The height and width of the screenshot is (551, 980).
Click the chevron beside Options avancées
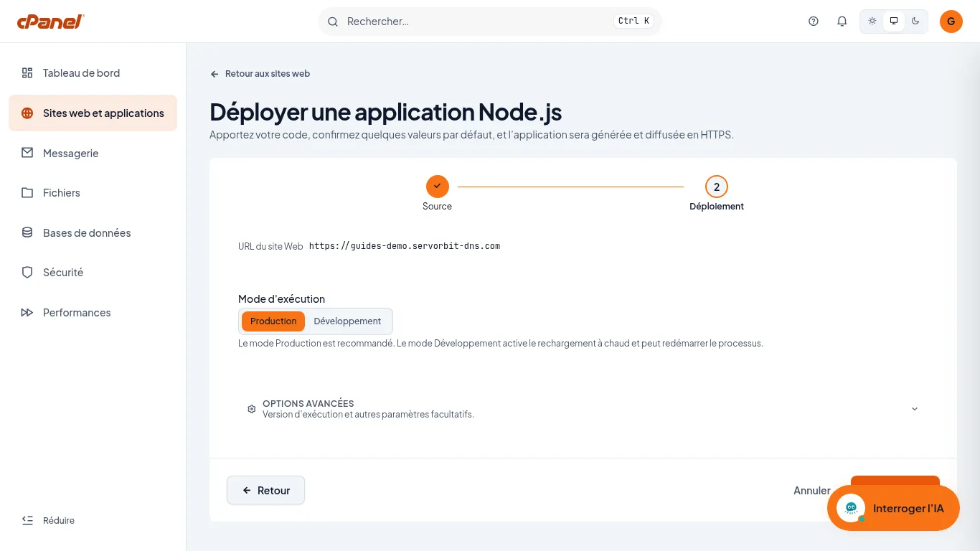pos(915,409)
